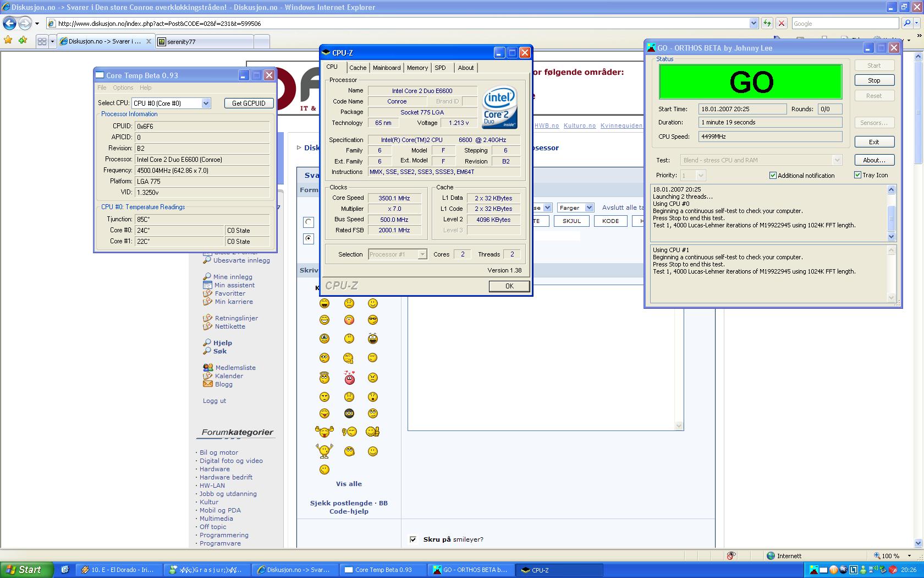Switch to El Dorado taskbar item
Screen dimensions: 924x578
tap(119, 570)
